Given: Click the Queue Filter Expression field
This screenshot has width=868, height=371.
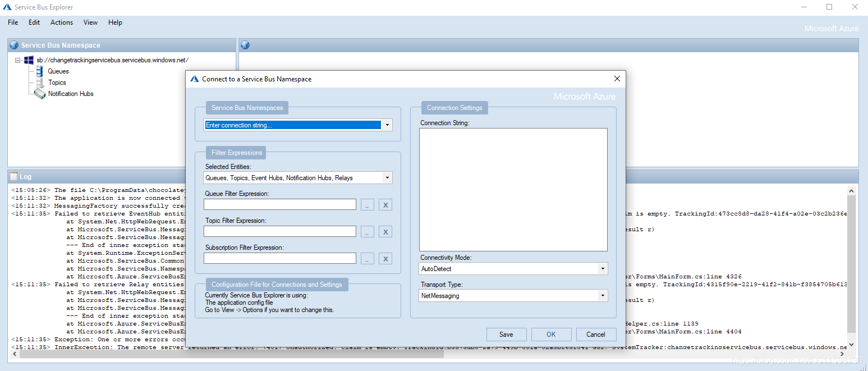Looking at the screenshot, I should [x=280, y=204].
